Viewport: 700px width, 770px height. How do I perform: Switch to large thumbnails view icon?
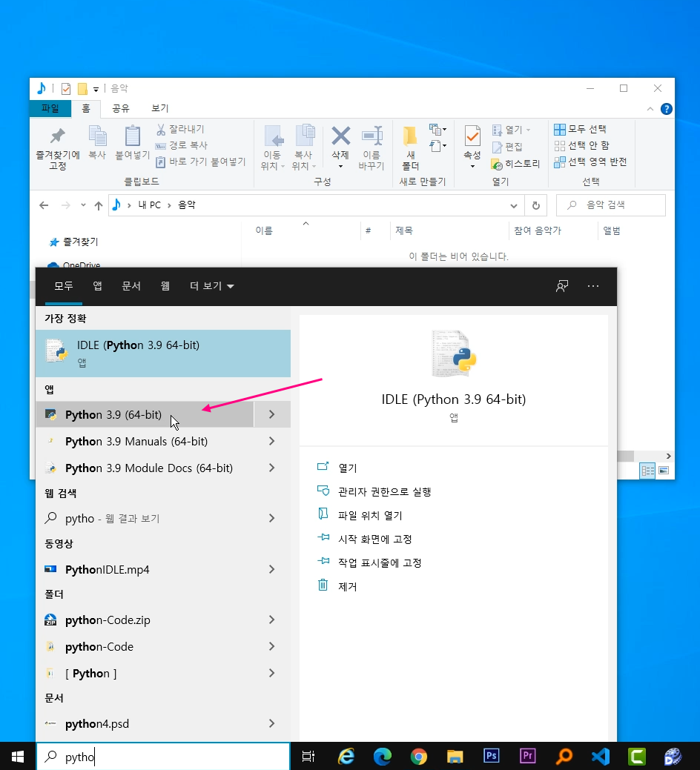[x=664, y=471]
